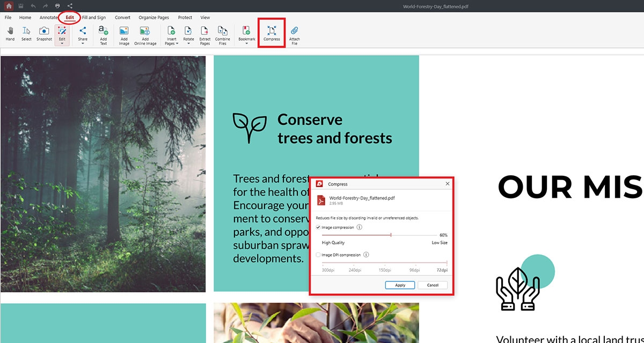The width and height of the screenshot is (644, 343).
Task: Click the Low Size label
Action: 440,243
